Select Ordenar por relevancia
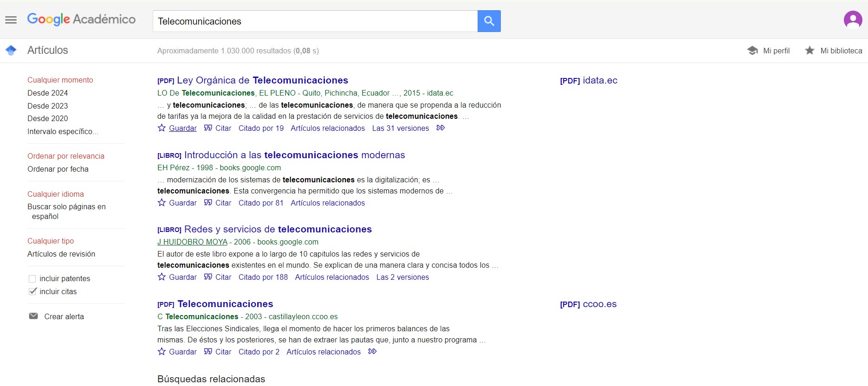868x386 pixels. pyautogui.click(x=66, y=156)
